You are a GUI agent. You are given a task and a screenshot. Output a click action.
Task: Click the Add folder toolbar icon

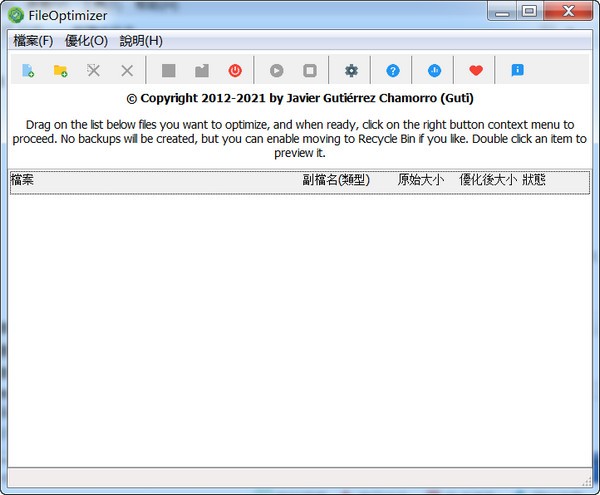click(x=60, y=71)
